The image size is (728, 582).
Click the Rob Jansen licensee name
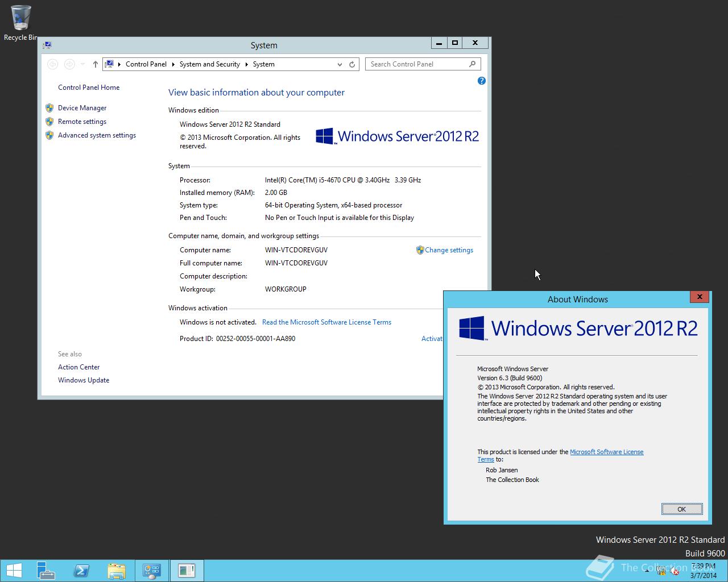pyautogui.click(x=502, y=470)
